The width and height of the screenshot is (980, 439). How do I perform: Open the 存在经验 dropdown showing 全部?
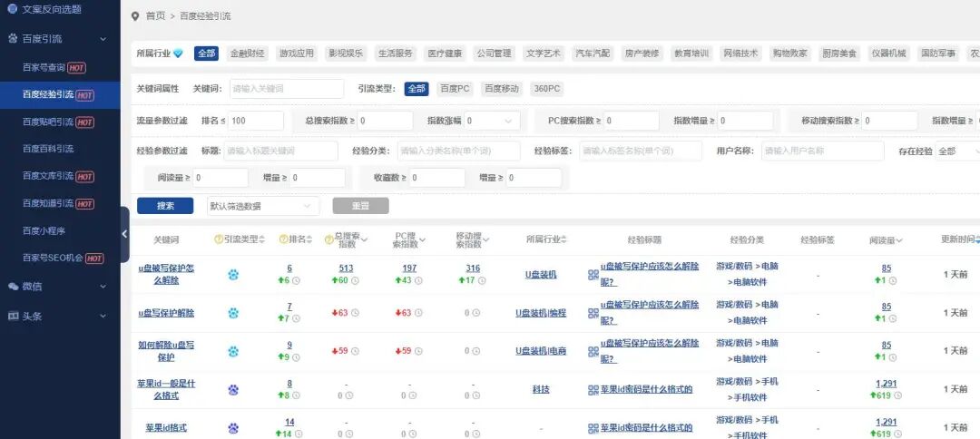[957, 151]
